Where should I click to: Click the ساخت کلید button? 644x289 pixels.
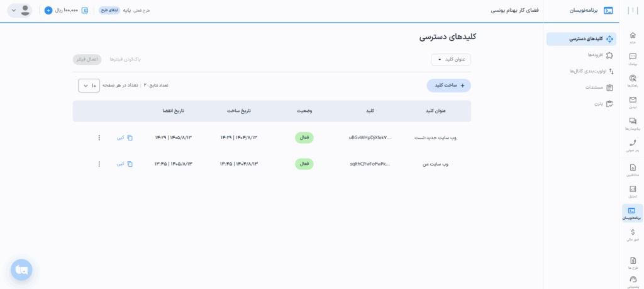tap(448, 86)
